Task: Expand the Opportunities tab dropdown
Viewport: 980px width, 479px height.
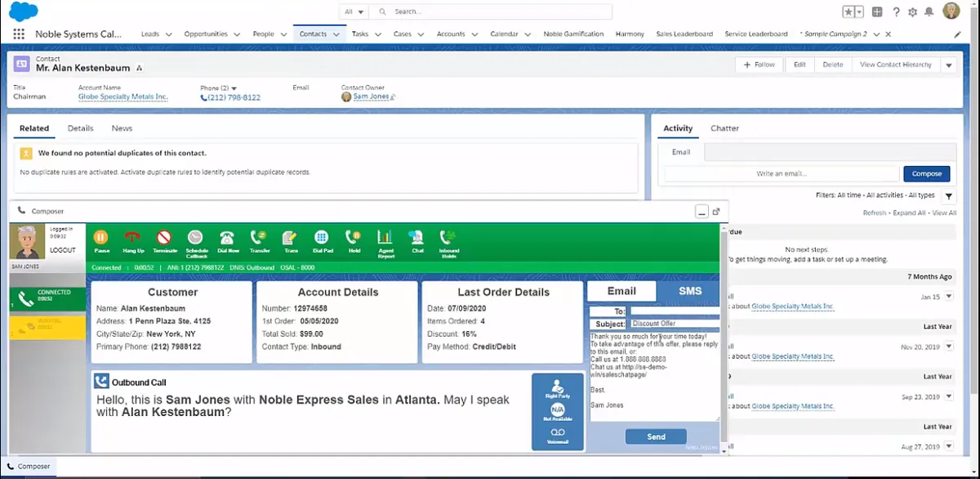Action: coord(237,34)
